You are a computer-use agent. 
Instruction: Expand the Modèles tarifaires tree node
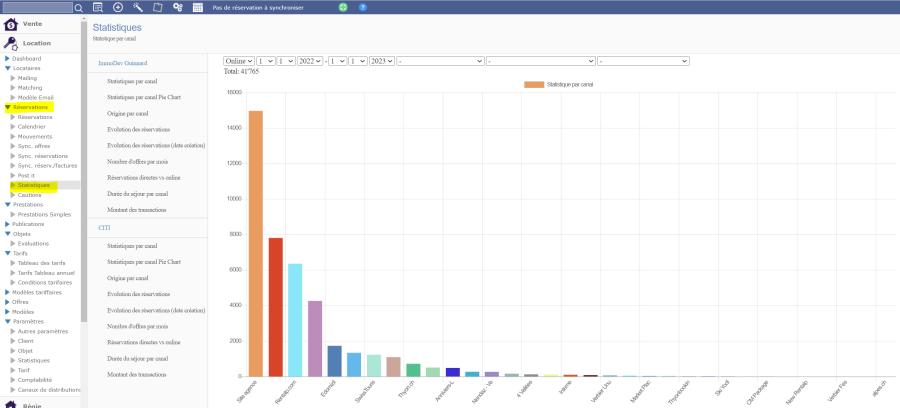(9, 292)
